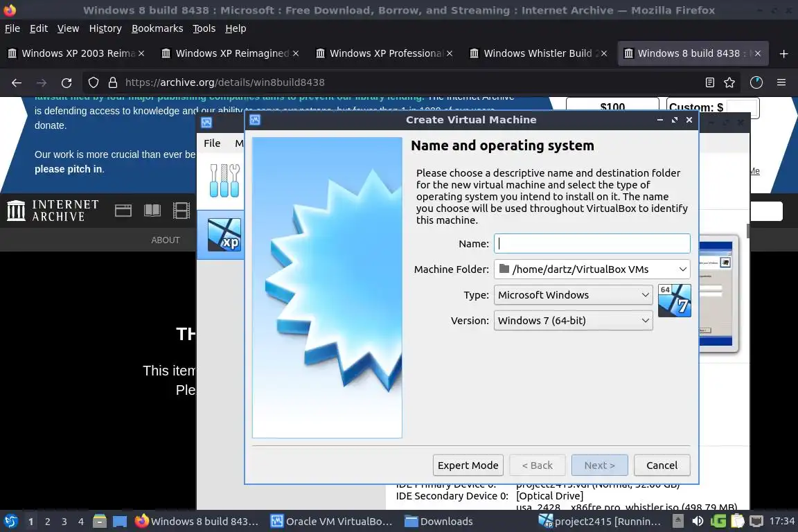Toggle Firefox reader view icon
This screenshot has width=798, height=532.
point(710,82)
